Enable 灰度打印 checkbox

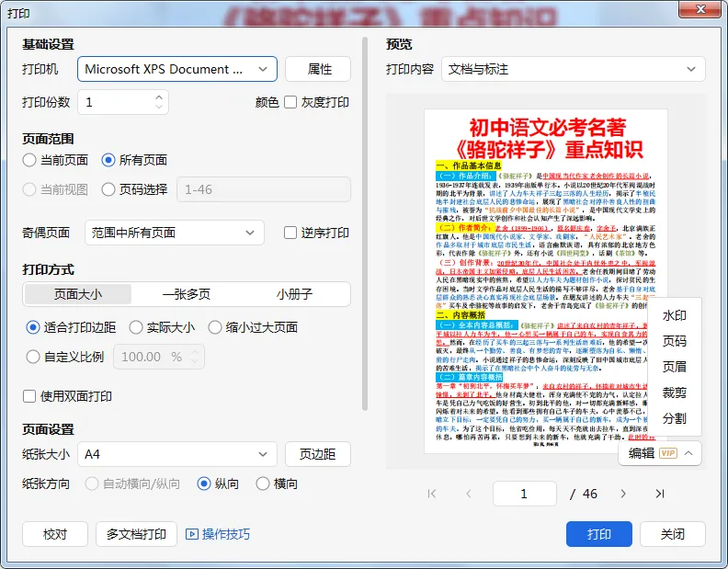click(x=290, y=102)
